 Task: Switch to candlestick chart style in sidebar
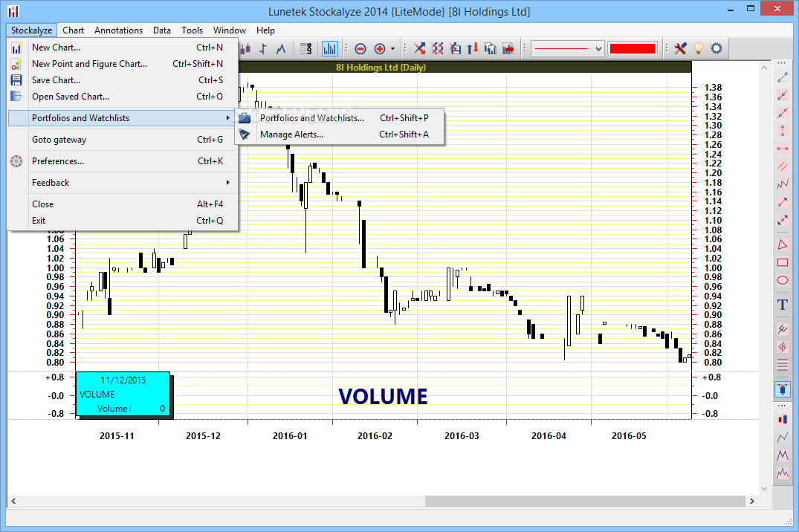[783, 419]
